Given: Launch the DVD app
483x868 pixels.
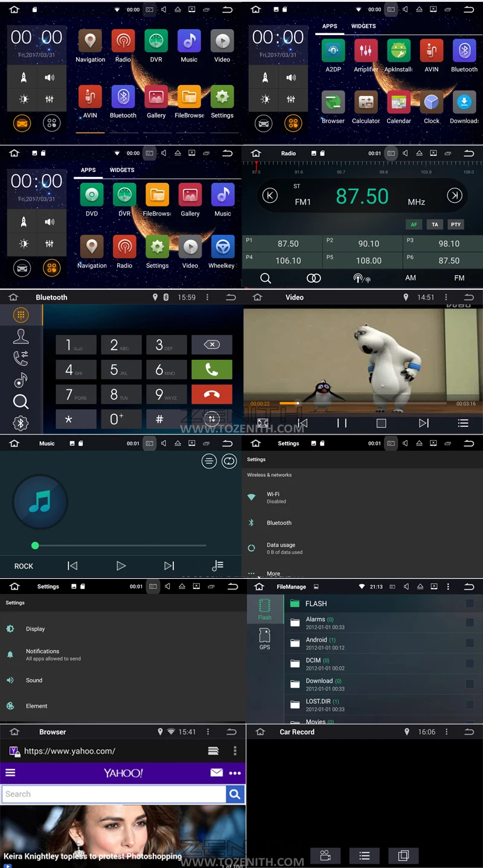Looking at the screenshot, I should click(92, 195).
